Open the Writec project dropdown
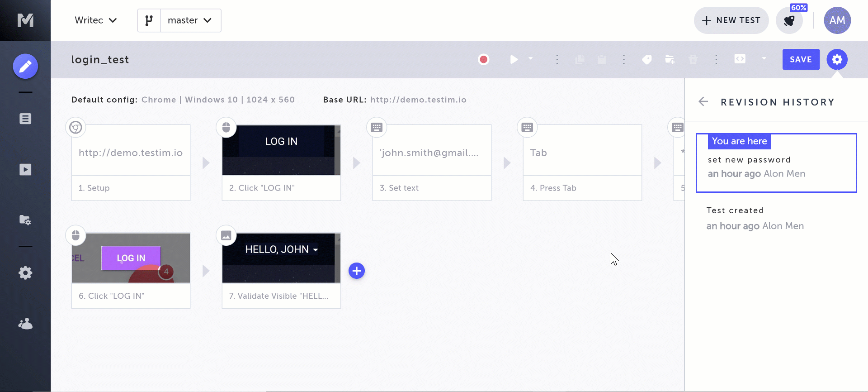868x392 pixels. click(x=96, y=20)
